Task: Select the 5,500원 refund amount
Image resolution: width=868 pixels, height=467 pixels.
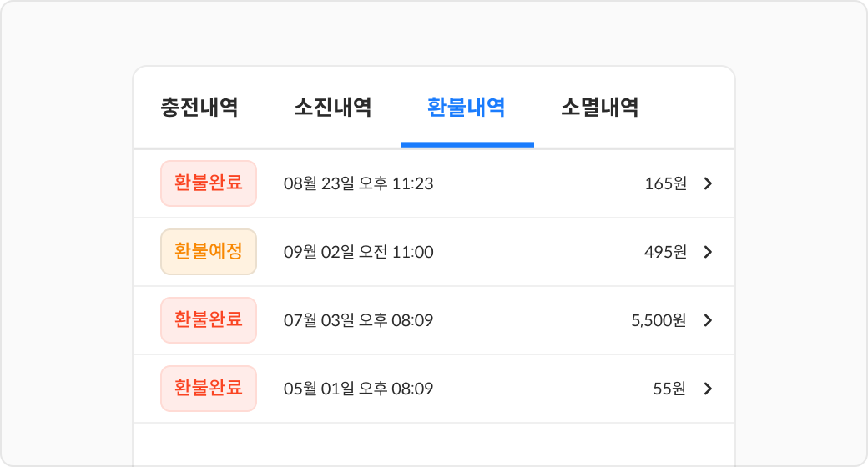Action: pyautogui.click(x=659, y=320)
